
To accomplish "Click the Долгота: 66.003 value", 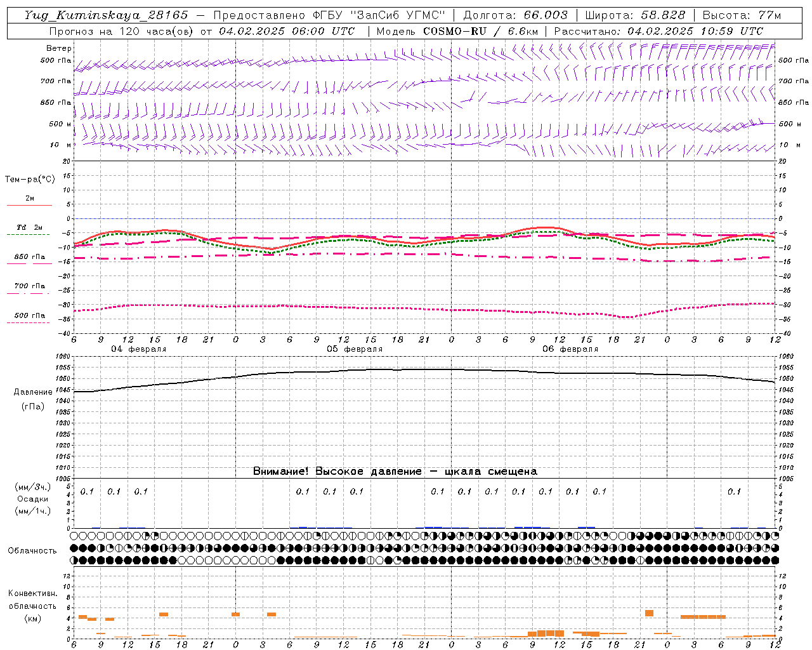I will 515,15.
